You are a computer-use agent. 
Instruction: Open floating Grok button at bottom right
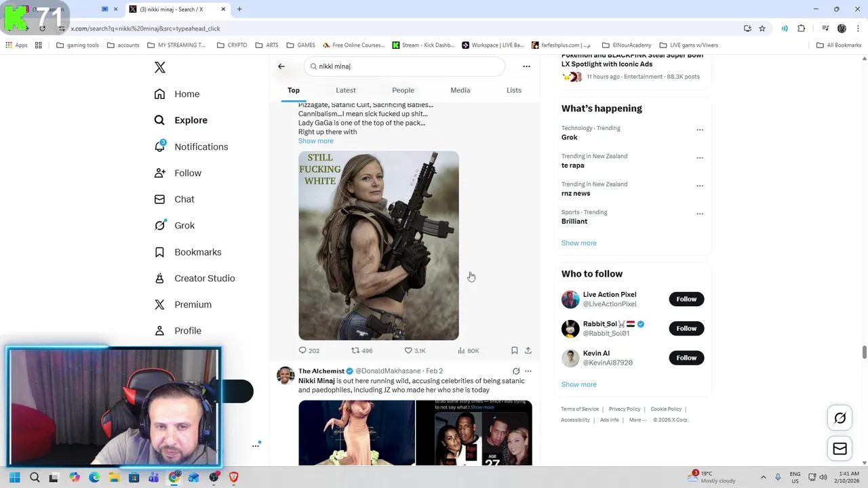[840, 418]
